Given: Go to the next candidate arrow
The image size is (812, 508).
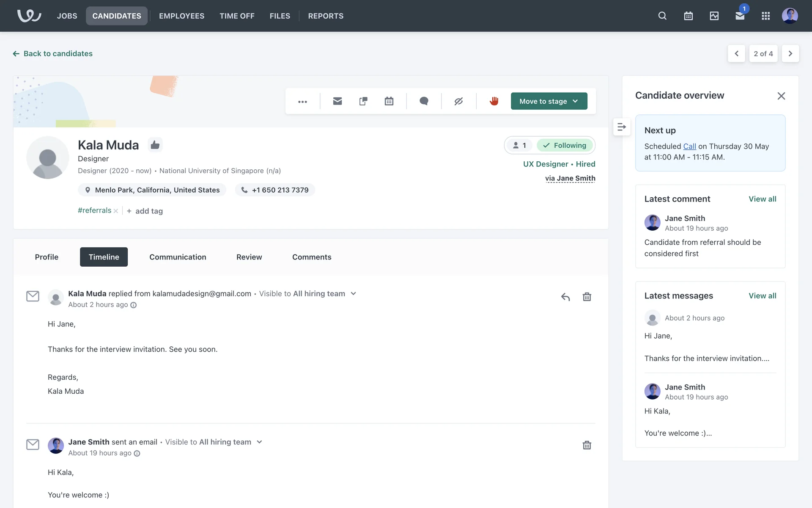Looking at the screenshot, I should point(790,54).
